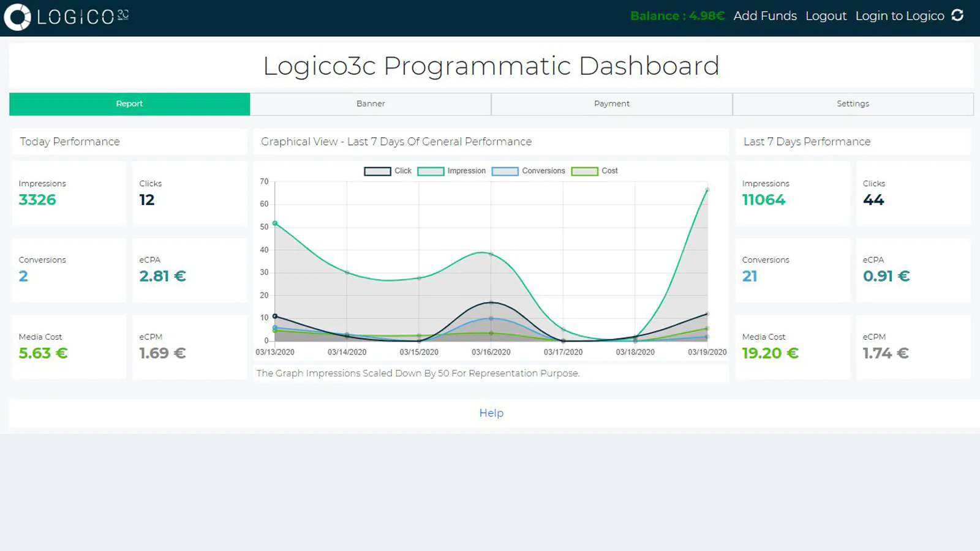Click the Click data point on 03/16/2020
980x551 pixels.
[491, 302]
